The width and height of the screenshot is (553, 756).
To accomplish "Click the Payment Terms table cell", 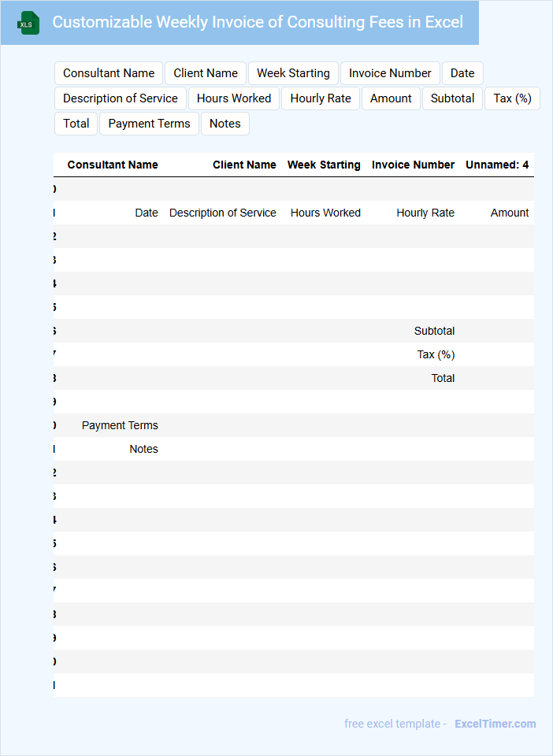I will 120,425.
